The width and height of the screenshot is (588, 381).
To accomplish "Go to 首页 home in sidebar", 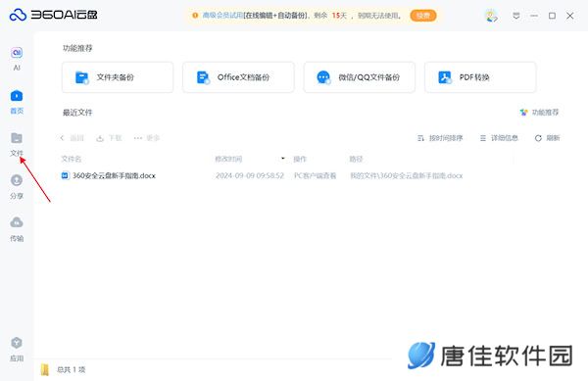I will pos(17,102).
